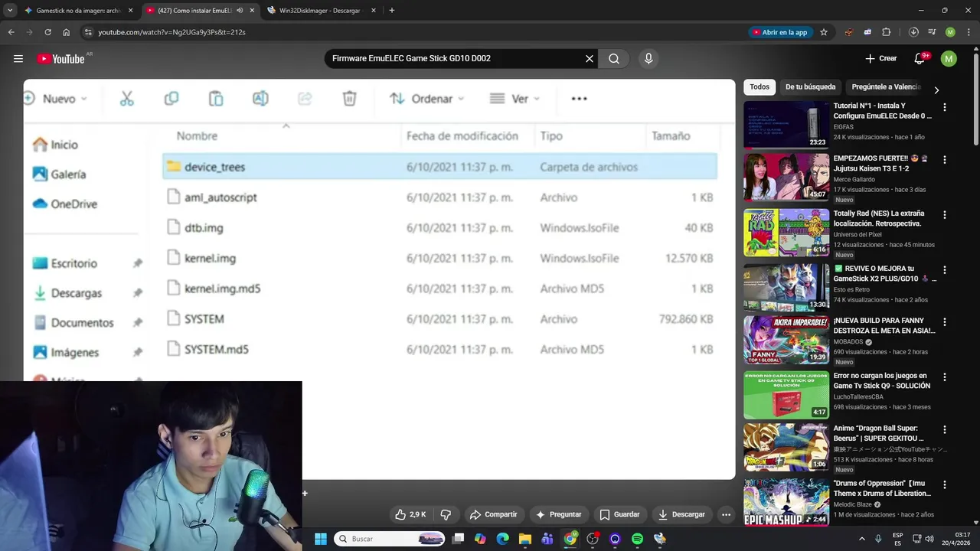
Task: Select the Pregúntale a Valencia chip
Action: 886,87
